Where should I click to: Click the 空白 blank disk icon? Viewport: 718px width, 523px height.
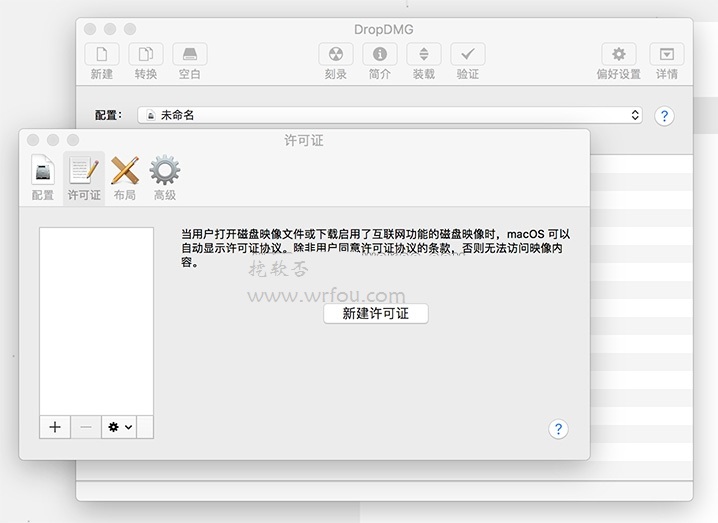click(x=190, y=54)
